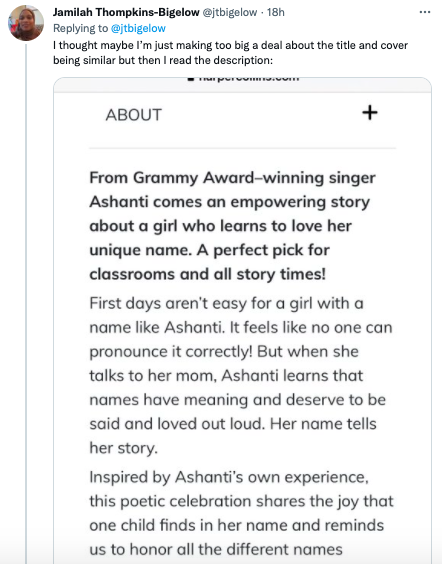Open the three-dot more options menu
The width and height of the screenshot is (442, 564).
point(425,12)
